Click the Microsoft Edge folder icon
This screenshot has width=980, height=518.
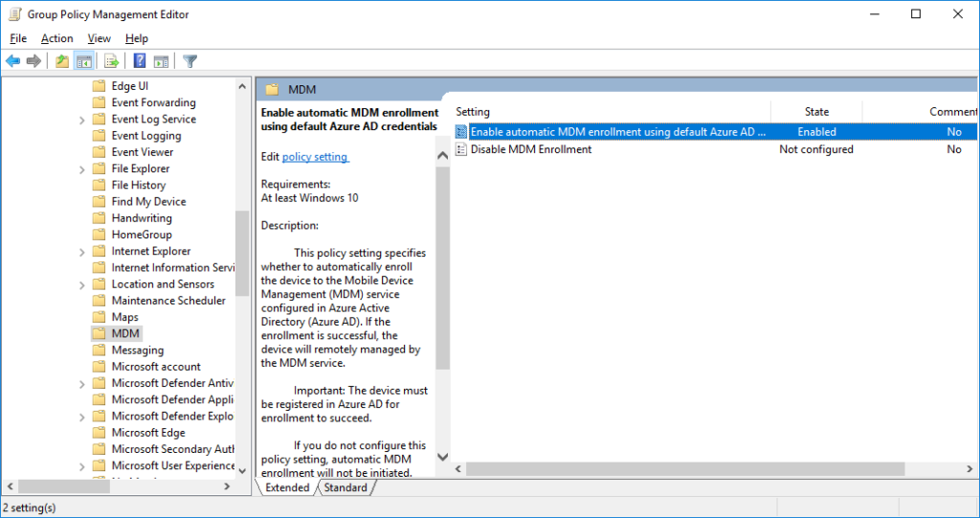(99, 432)
